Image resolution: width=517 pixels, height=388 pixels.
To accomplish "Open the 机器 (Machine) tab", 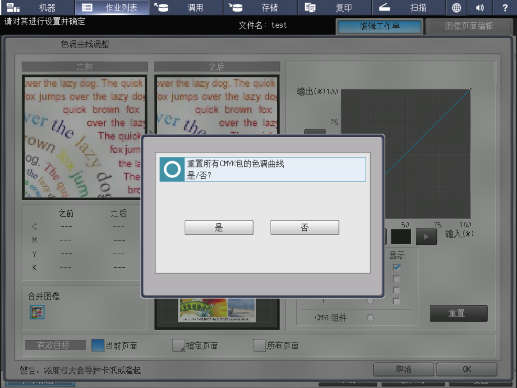I will click(x=37, y=7).
